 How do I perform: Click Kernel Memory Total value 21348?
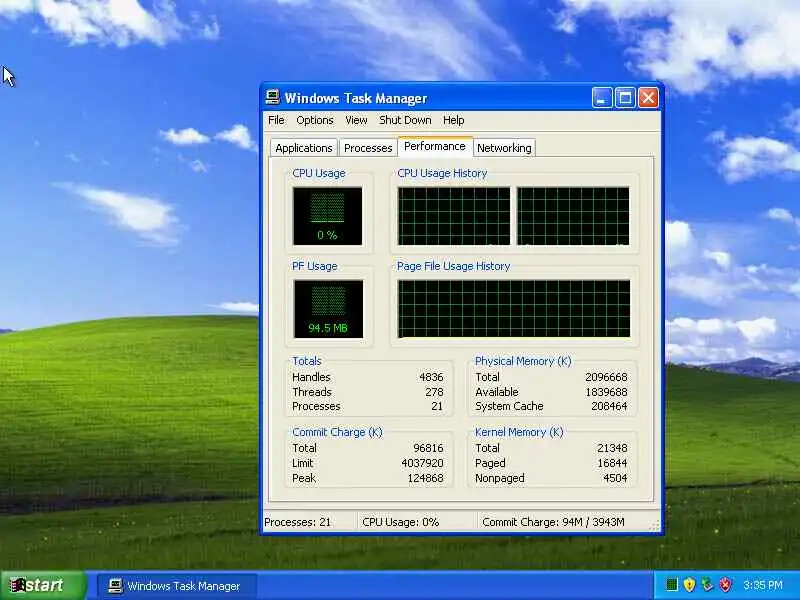pyautogui.click(x=612, y=448)
